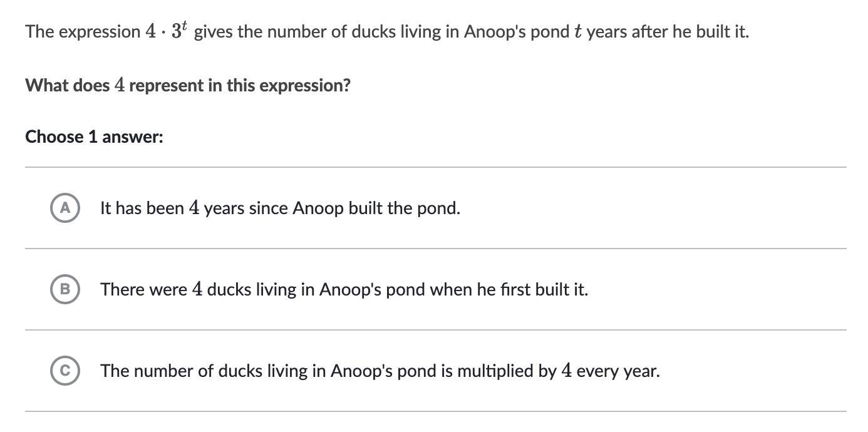Select radio button A

65,208
